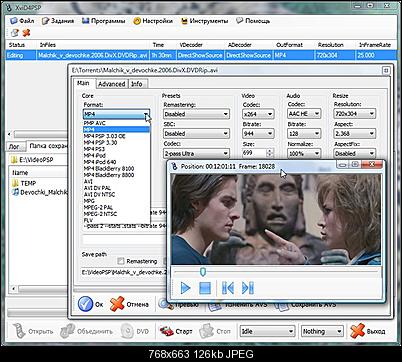Cancel with the Отмена button

[x=129, y=304]
